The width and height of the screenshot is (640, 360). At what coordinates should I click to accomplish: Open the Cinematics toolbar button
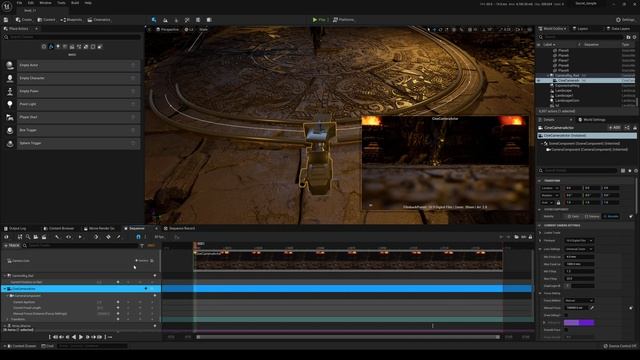(x=99, y=20)
